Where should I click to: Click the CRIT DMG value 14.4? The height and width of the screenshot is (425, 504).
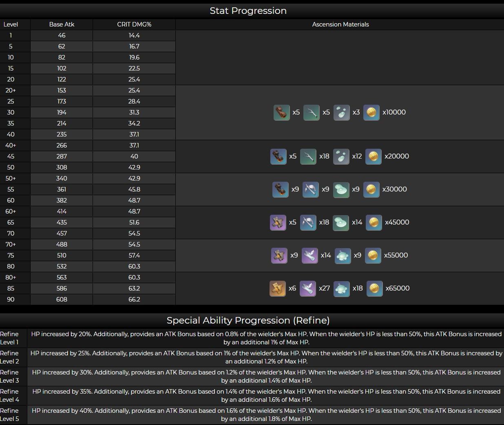[134, 35]
